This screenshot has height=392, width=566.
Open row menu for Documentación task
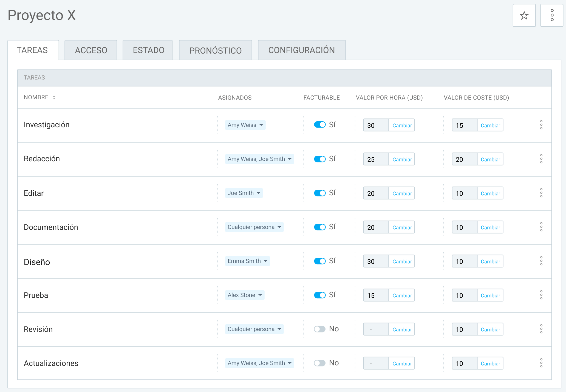click(541, 227)
